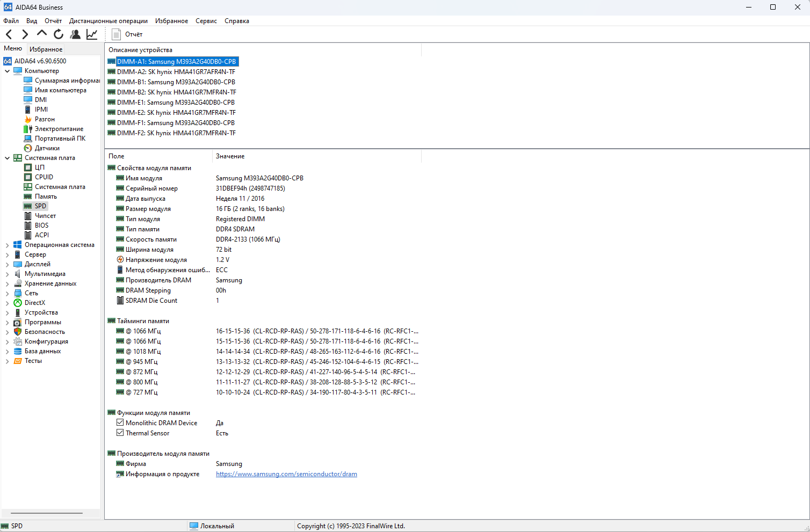The image size is (810, 532).
Task: Open the Справка menu
Action: (237, 21)
